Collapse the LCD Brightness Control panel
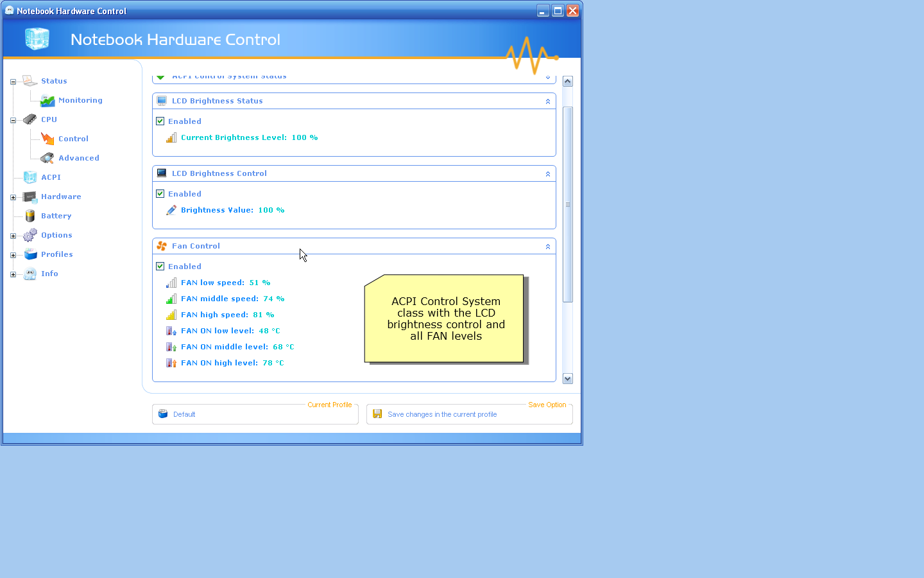 pyautogui.click(x=548, y=174)
